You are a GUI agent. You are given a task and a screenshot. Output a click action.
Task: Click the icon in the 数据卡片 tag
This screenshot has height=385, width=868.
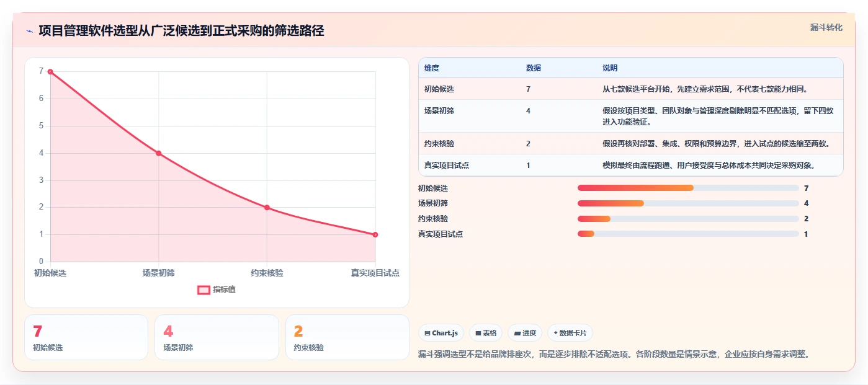pyautogui.click(x=555, y=333)
